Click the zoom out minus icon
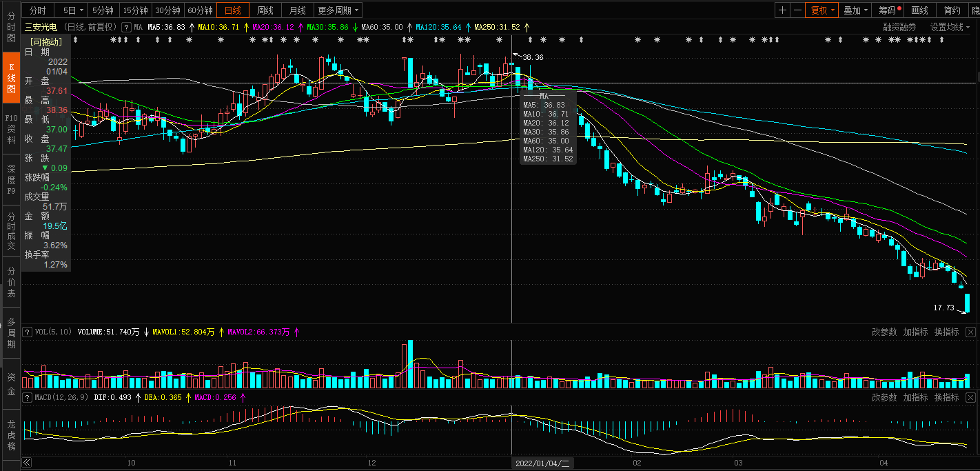This screenshot has height=471, width=980. (x=797, y=10)
